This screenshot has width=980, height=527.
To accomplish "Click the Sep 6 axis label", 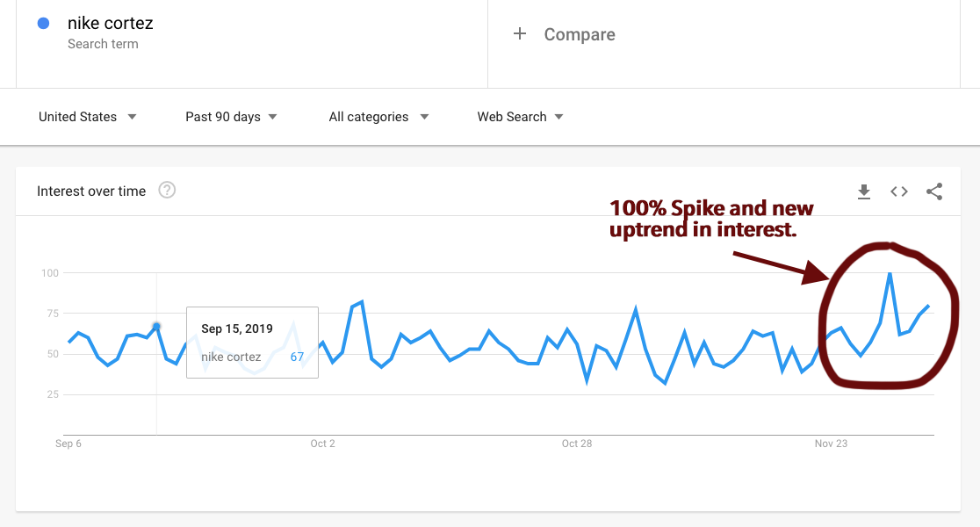I will (68, 444).
